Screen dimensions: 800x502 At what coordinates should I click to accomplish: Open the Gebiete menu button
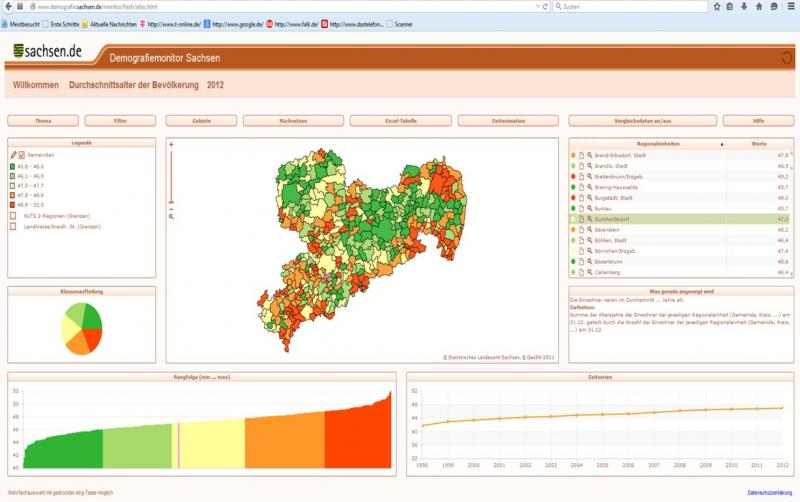tap(201, 120)
